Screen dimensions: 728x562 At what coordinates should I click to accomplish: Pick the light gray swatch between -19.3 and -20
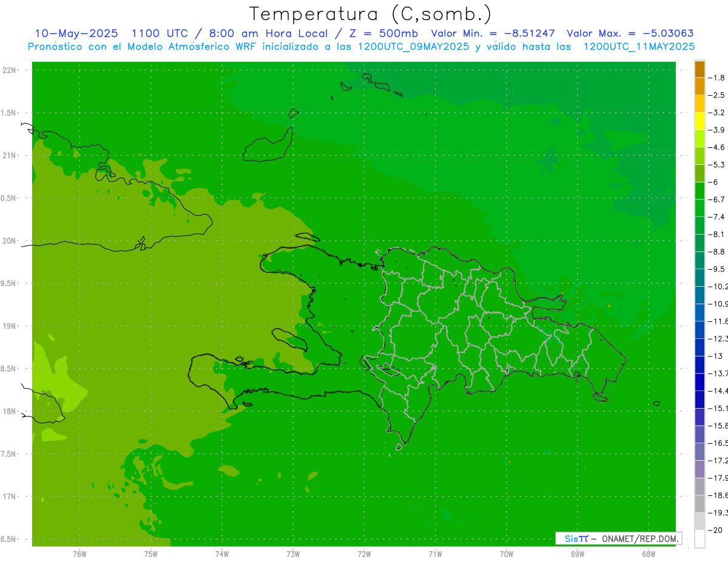point(699,521)
